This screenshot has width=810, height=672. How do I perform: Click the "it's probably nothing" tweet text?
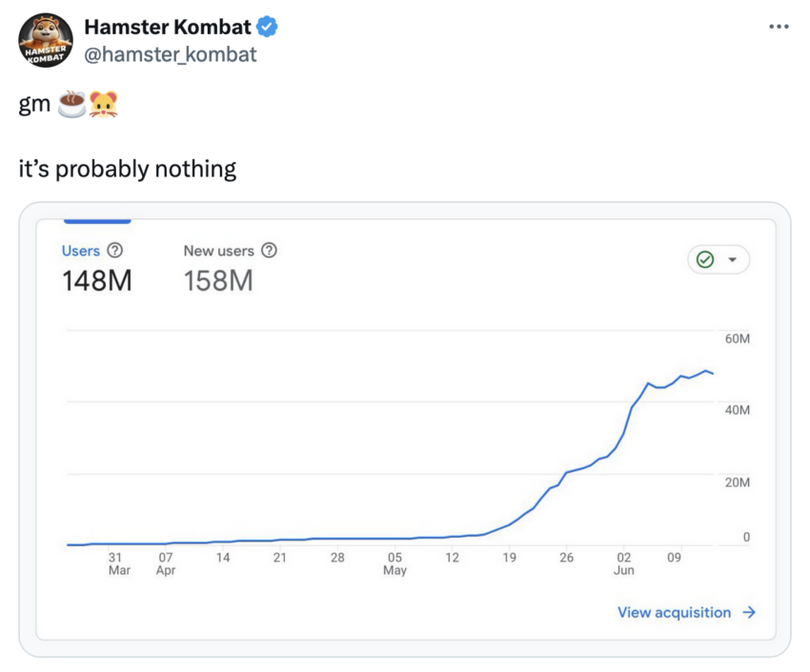point(128,170)
